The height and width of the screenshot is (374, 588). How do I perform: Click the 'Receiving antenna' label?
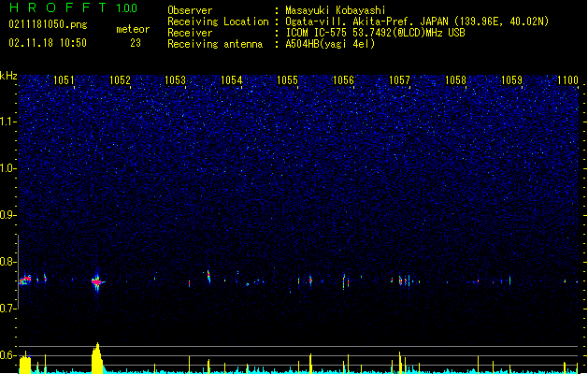[215, 44]
